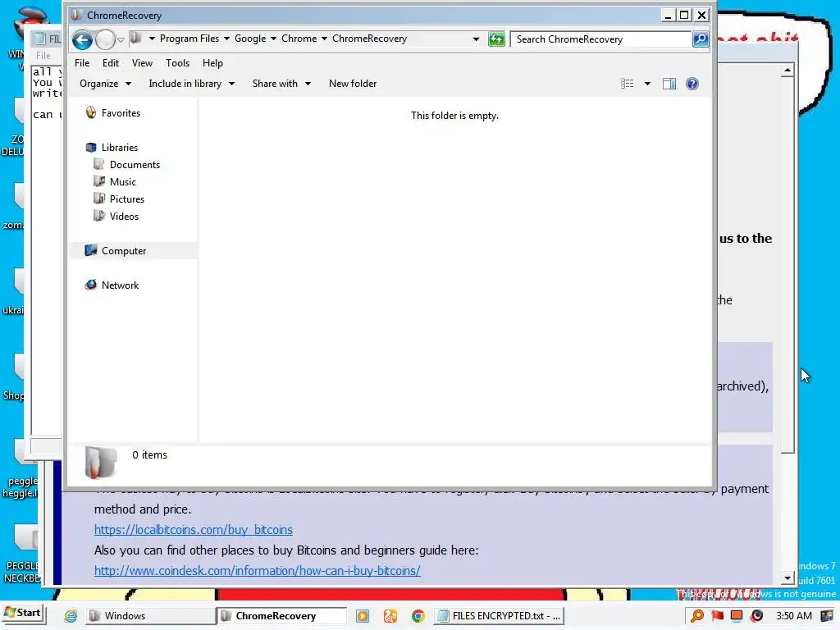The width and height of the screenshot is (840, 630).
Task: Open the Share with dropdown
Action: pyautogui.click(x=281, y=84)
